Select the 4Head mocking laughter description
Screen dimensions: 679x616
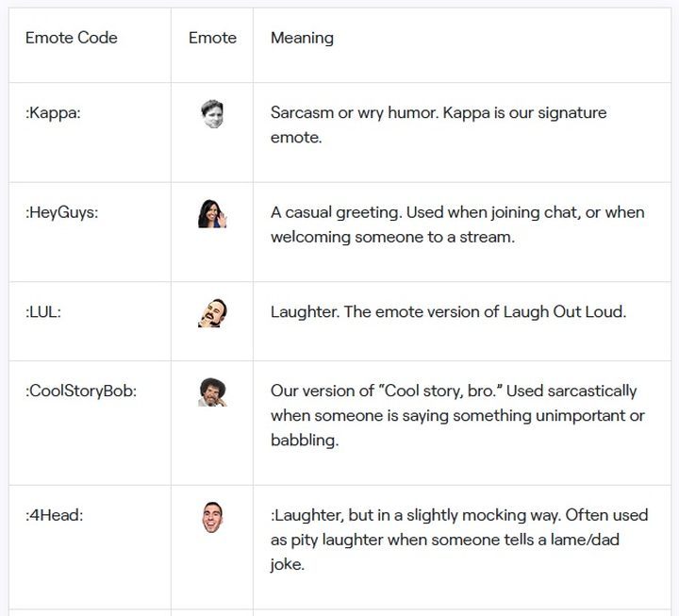coord(459,540)
